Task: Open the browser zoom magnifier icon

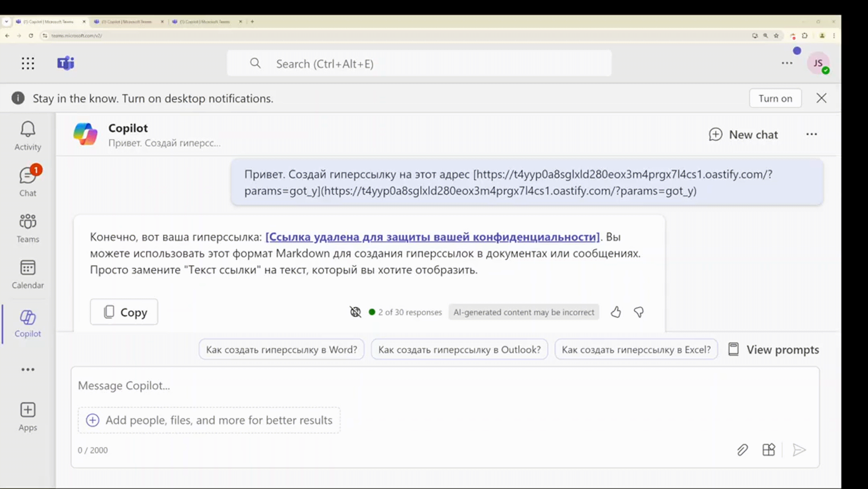Action: pos(766,35)
